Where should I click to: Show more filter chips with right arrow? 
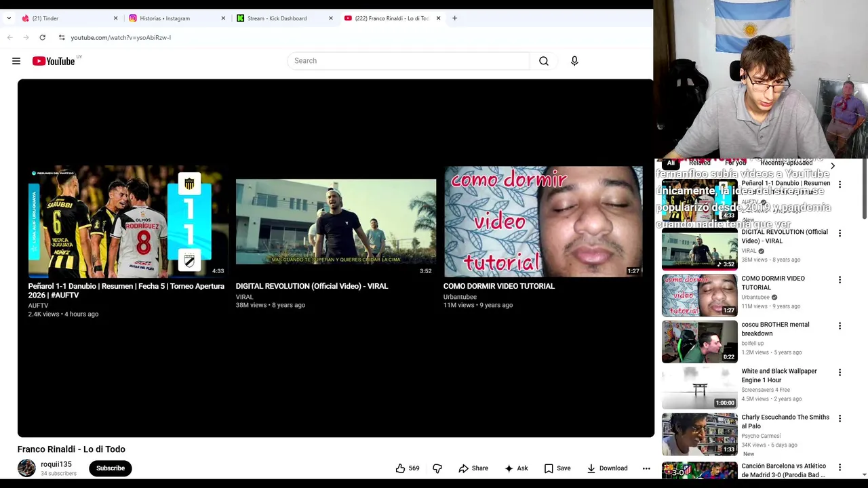[x=833, y=165]
